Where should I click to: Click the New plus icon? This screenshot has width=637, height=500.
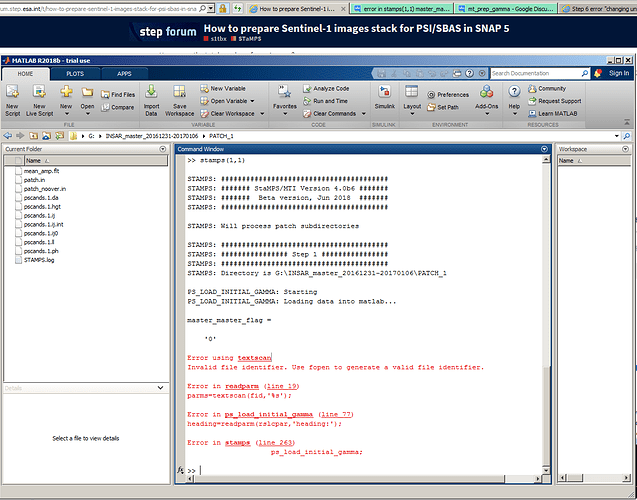click(66, 92)
